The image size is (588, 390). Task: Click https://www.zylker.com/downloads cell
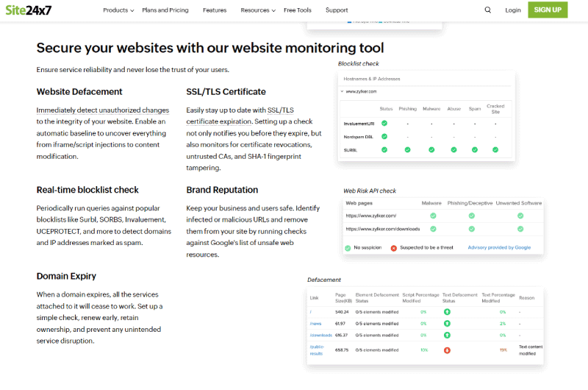[382, 229]
